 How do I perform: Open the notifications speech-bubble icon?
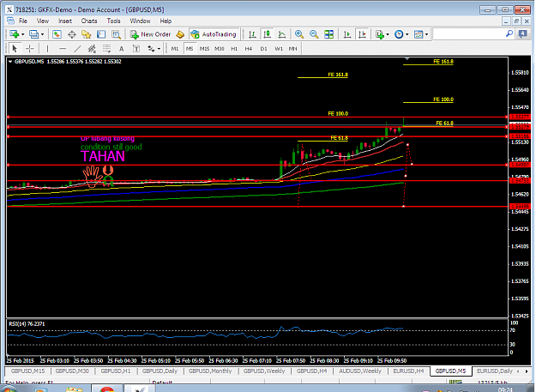pos(522,33)
